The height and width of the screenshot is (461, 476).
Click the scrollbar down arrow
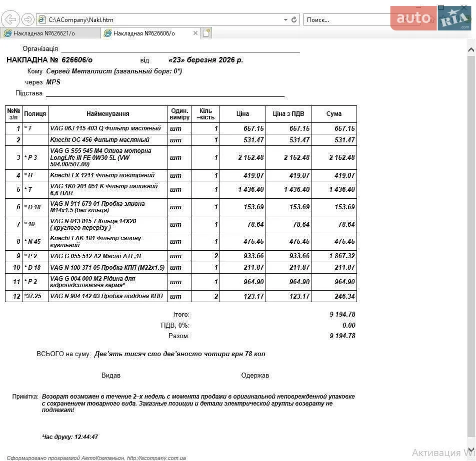coord(471,449)
